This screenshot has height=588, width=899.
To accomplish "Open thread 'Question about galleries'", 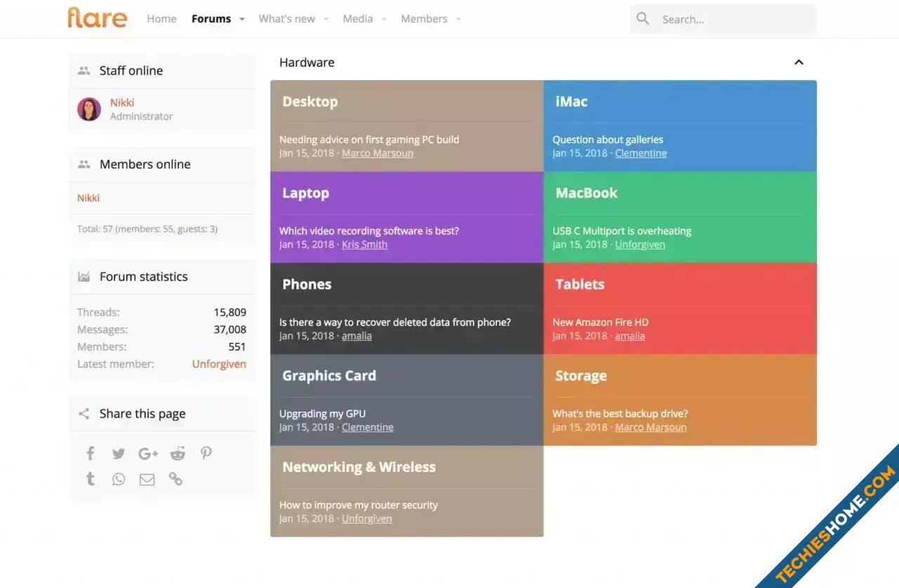I will click(x=608, y=140).
